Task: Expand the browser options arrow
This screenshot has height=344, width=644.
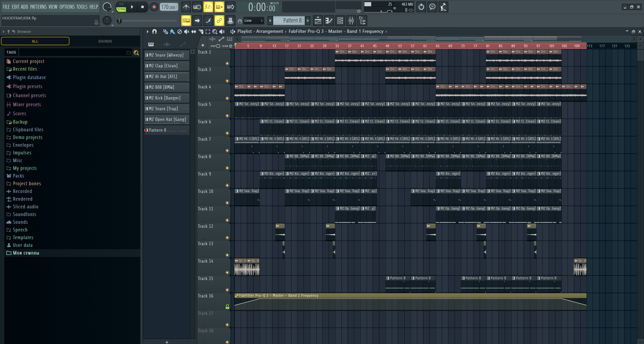Action: pos(3,31)
